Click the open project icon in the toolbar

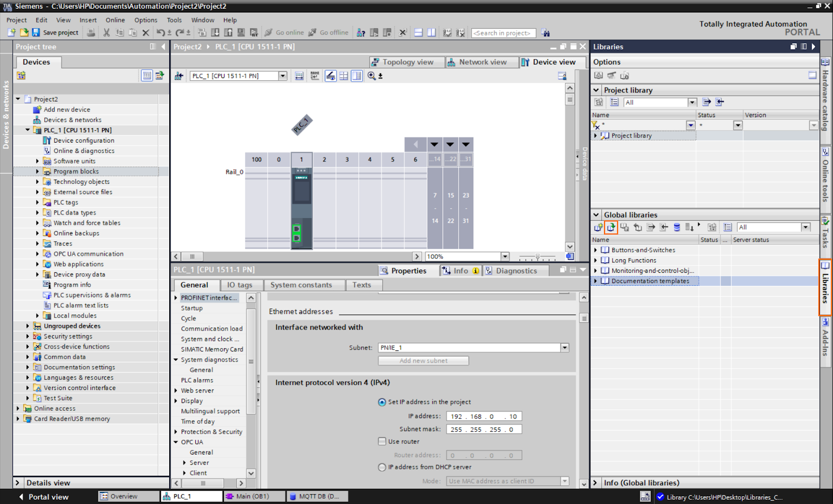point(24,32)
